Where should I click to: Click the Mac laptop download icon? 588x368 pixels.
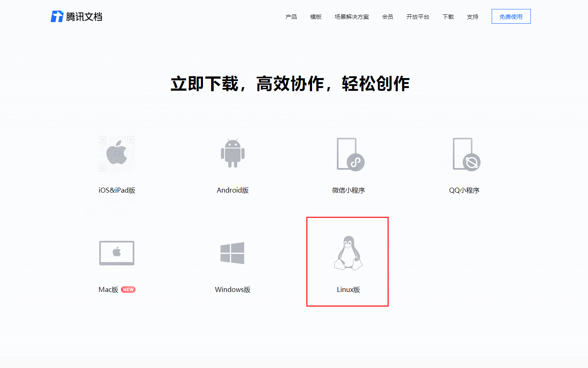coord(117,253)
